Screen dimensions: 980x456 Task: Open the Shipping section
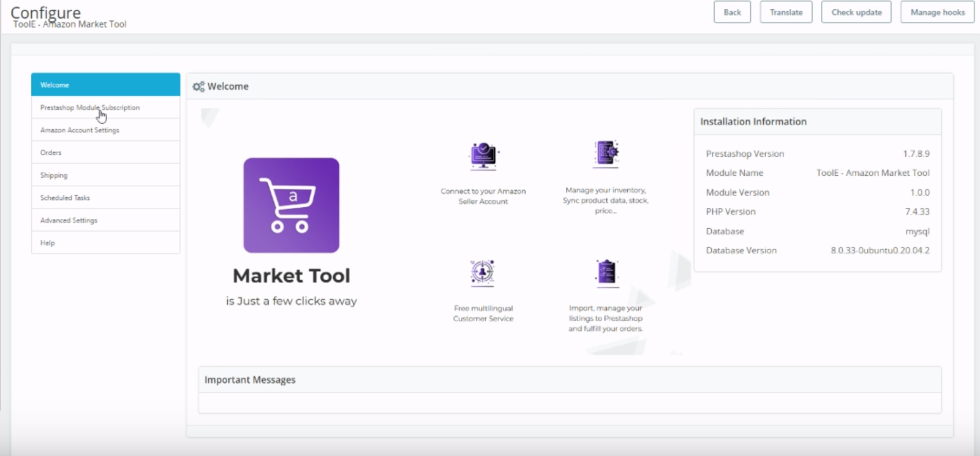tap(105, 175)
